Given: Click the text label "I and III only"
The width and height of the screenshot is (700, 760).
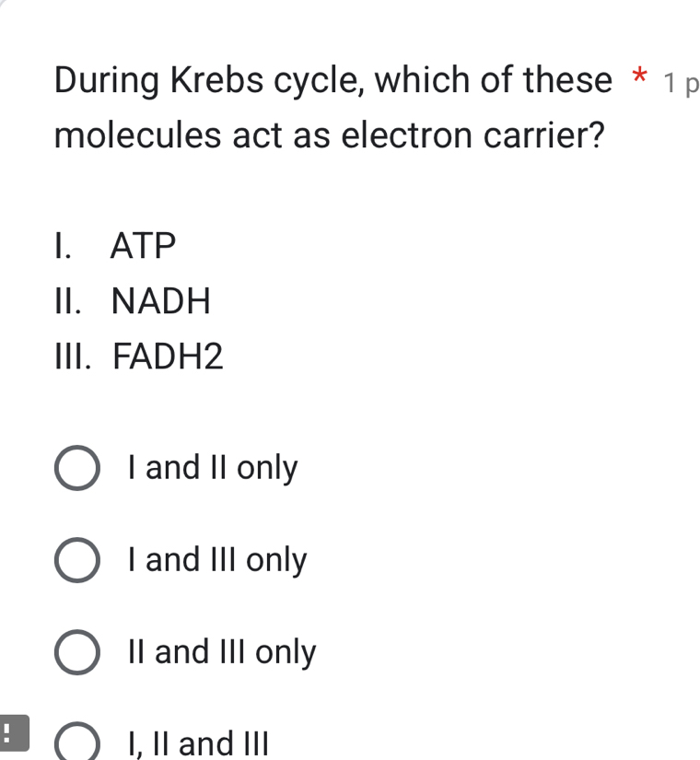Looking at the screenshot, I should pos(216,560).
